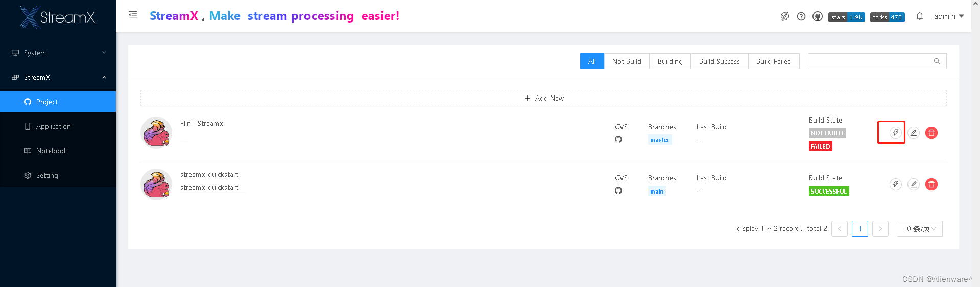
Task: Click the GitHub CVS icon for Flink-Streamx
Action: pyautogui.click(x=618, y=139)
